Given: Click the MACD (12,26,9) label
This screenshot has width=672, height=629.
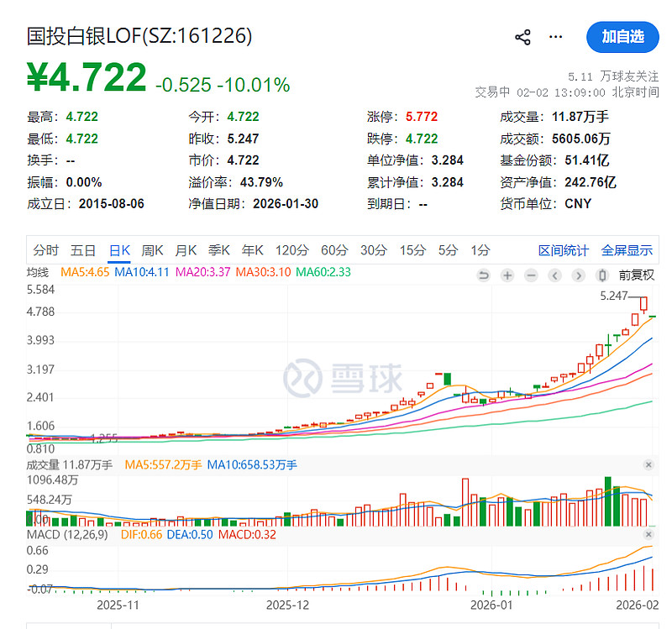Looking at the screenshot, I should [67, 535].
